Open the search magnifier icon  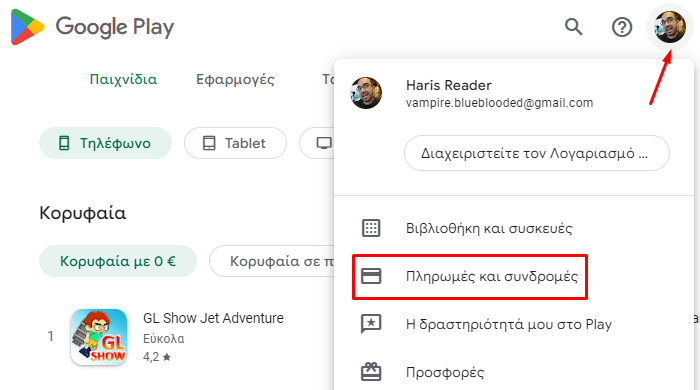573,27
